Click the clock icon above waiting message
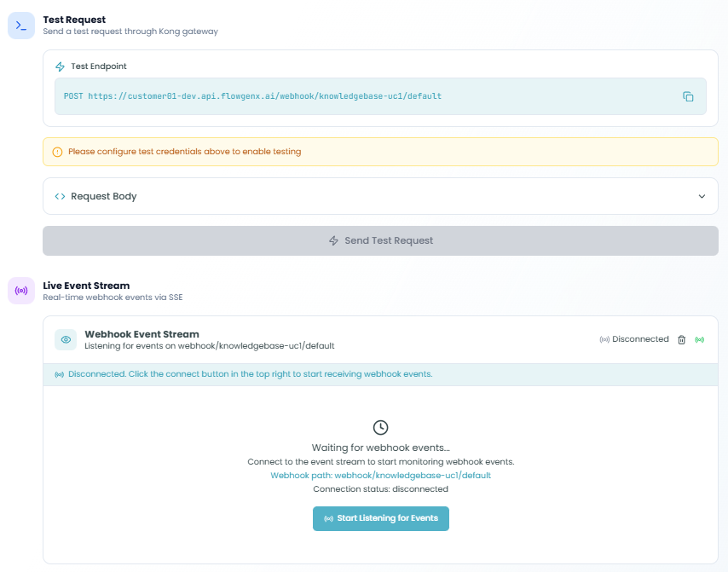The width and height of the screenshot is (728, 572). tap(381, 427)
